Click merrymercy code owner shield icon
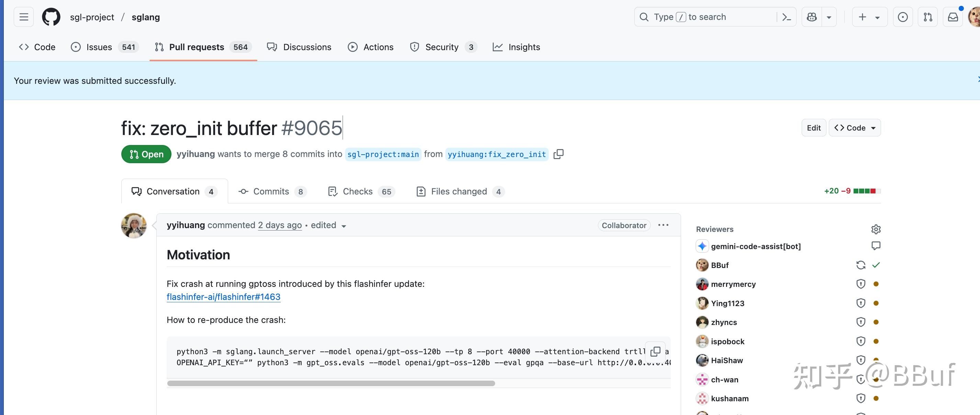 [x=860, y=284]
